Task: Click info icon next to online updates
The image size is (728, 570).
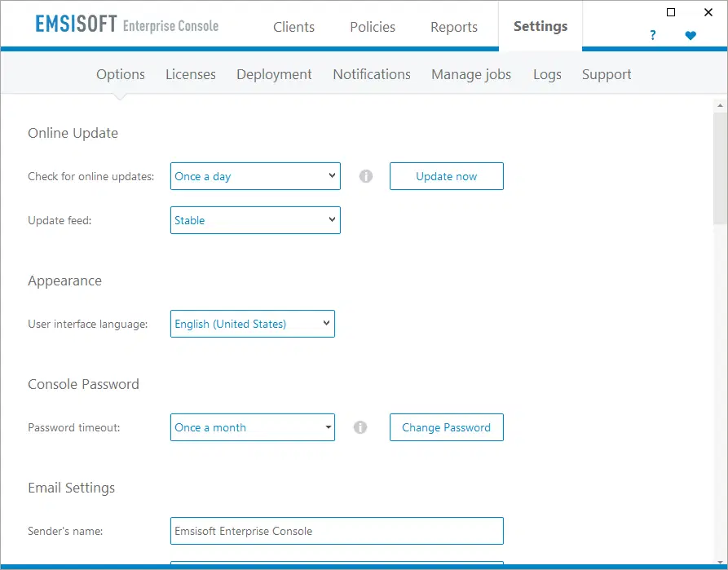Action: point(366,176)
